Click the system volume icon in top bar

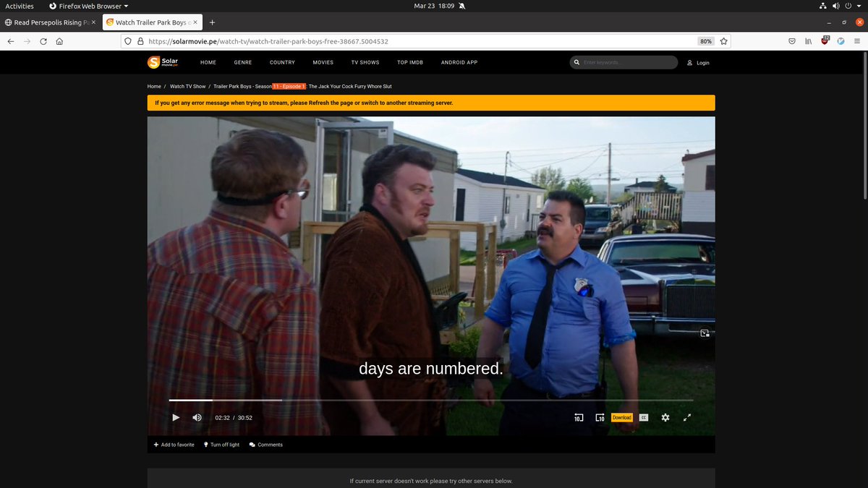pyautogui.click(x=836, y=6)
